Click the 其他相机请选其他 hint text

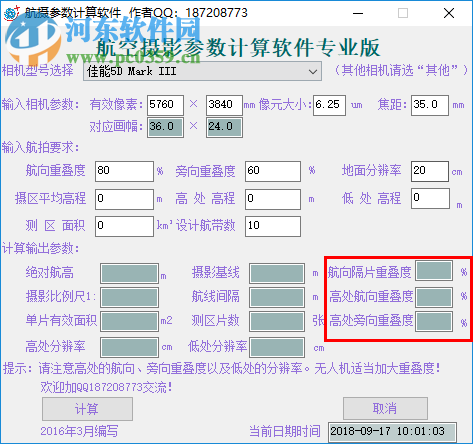point(401,70)
